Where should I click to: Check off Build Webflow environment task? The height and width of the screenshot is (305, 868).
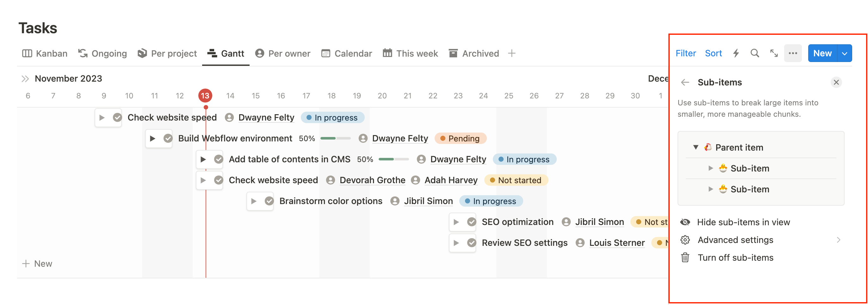click(168, 139)
